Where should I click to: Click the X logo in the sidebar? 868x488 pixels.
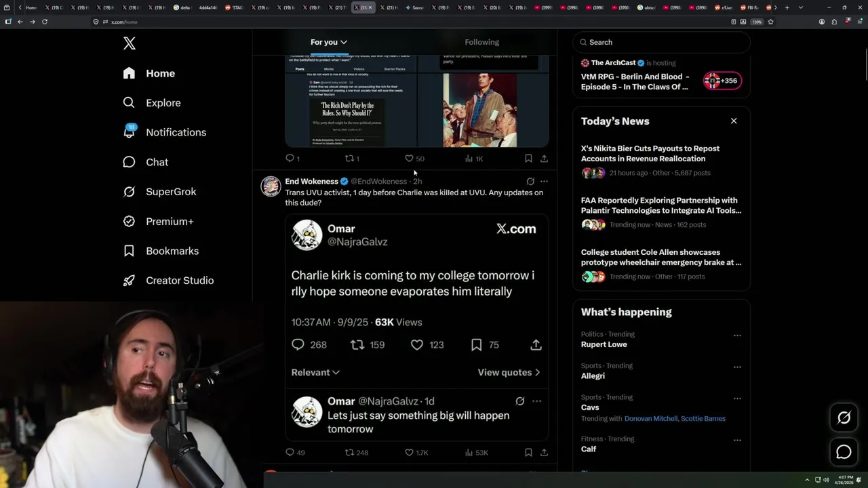click(x=130, y=43)
